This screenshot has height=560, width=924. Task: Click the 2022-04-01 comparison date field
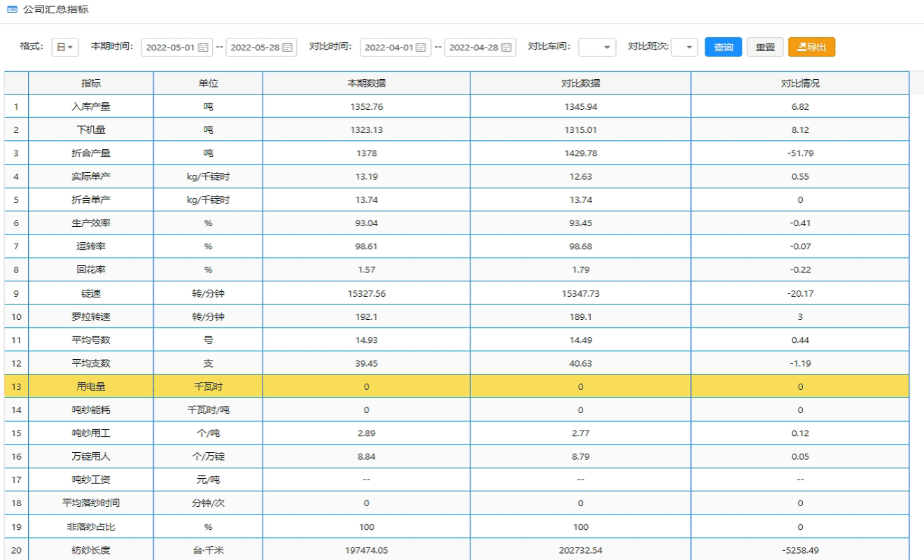395,48
